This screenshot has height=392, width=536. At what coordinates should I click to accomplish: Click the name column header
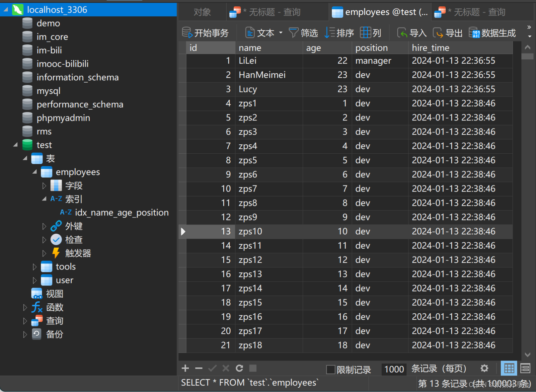269,48
